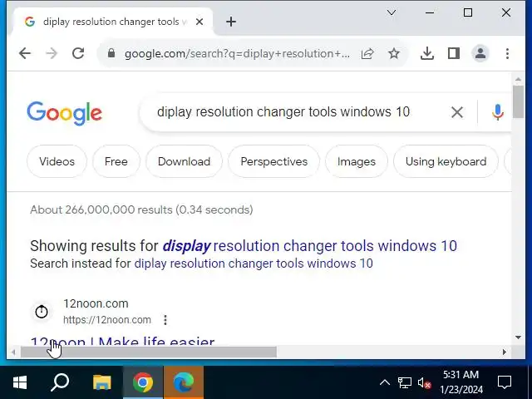Open Chrome side panel
532x399 pixels.
pyautogui.click(x=454, y=53)
